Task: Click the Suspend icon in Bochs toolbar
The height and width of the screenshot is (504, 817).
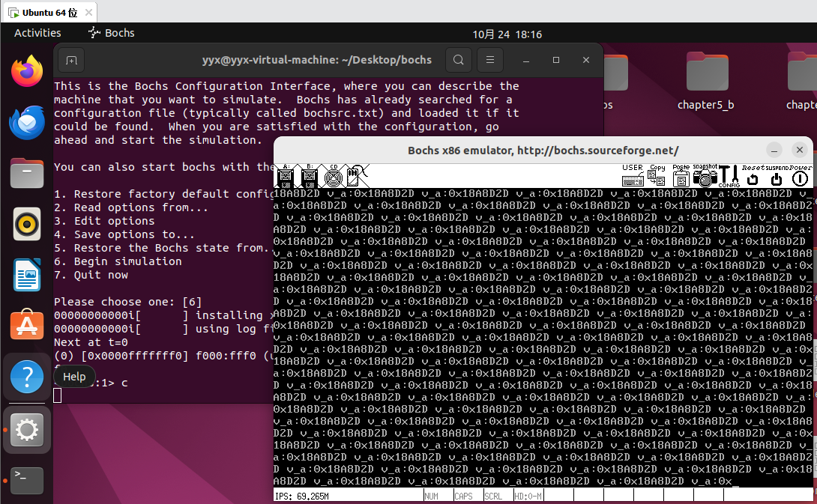Action: pos(777,176)
